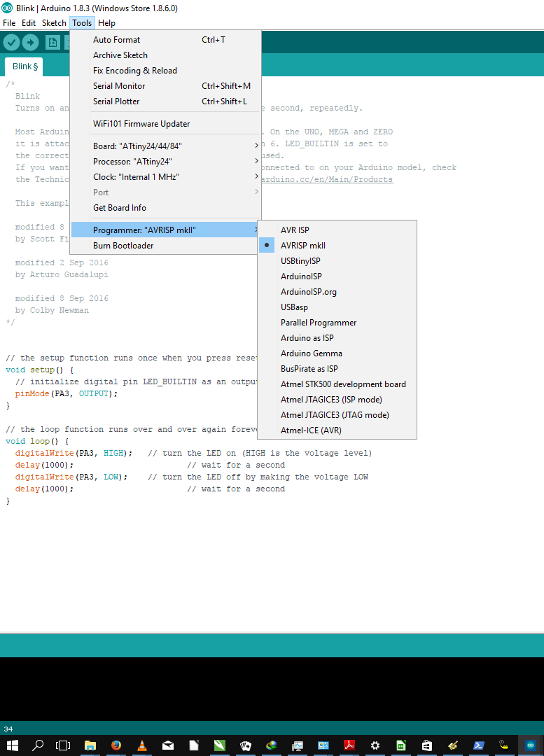Click Get Board Info
Image resolution: width=544 pixels, height=756 pixels.
click(x=166, y=208)
